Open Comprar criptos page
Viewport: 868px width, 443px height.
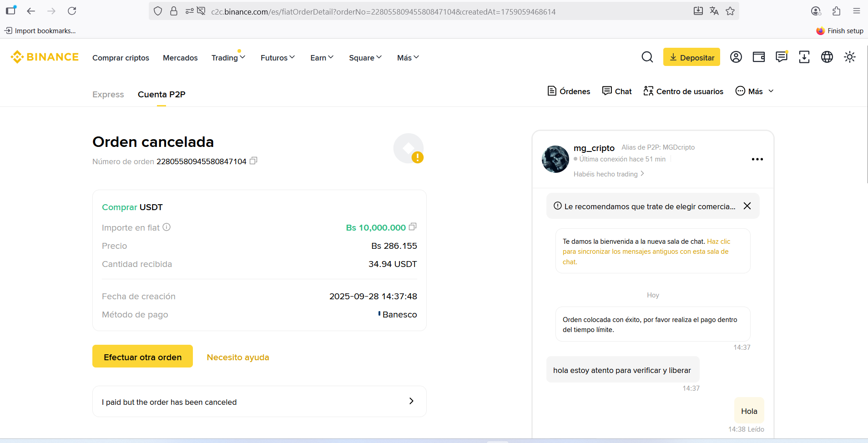coord(121,58)
